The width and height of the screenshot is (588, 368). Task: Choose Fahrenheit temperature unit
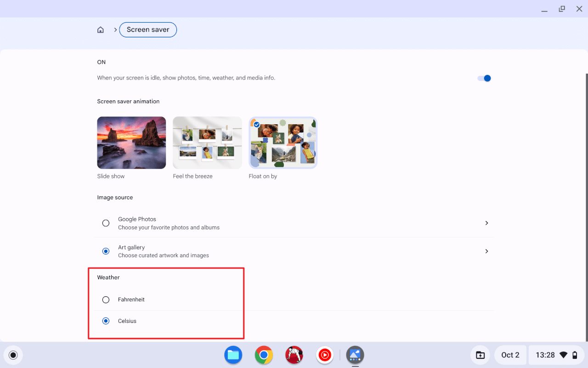coord(106,299)
